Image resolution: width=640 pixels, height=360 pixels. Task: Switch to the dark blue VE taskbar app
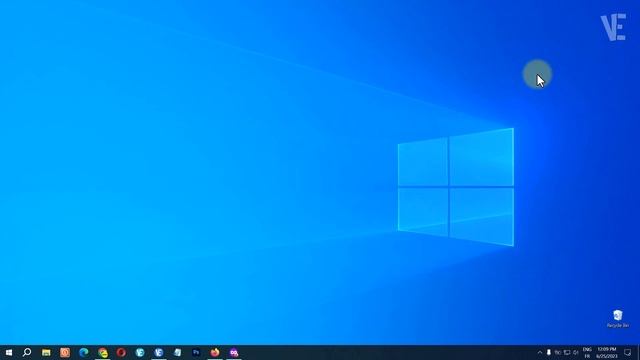(x=159, y=352)
